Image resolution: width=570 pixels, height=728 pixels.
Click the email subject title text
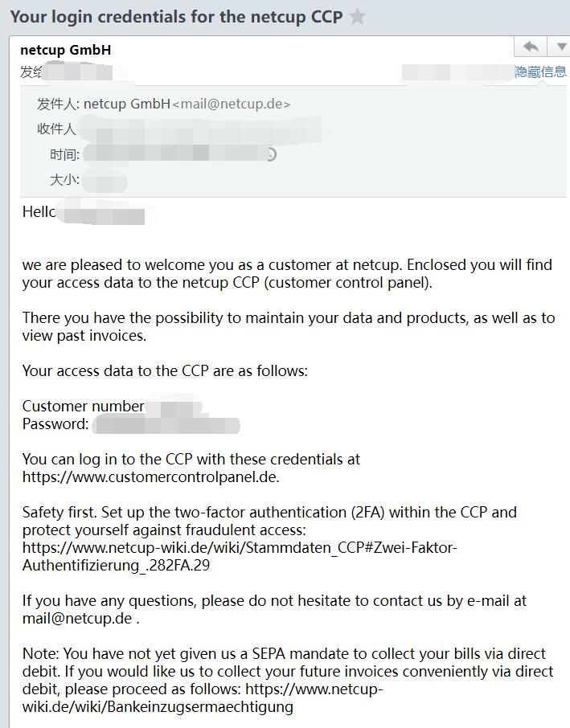coord(177,17)
